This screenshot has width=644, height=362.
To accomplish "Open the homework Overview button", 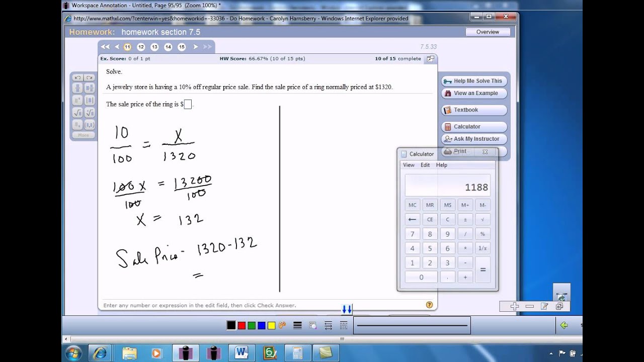I will (488, 32).
